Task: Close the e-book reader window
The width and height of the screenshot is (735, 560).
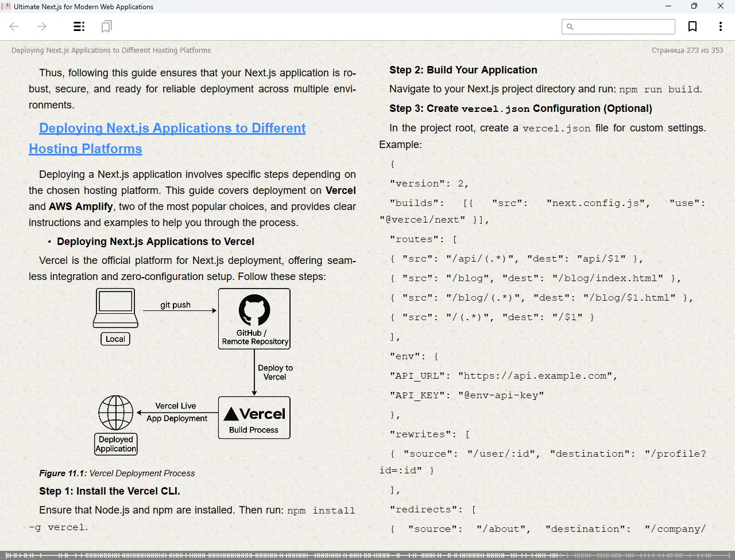Action: click(721, 6)
